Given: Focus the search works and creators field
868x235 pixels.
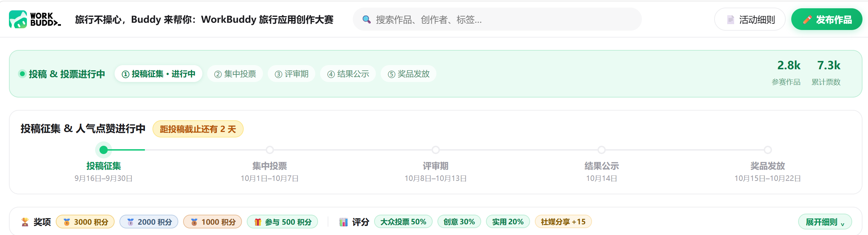Looking at the screenshot, I should click(x=497, y=19).
